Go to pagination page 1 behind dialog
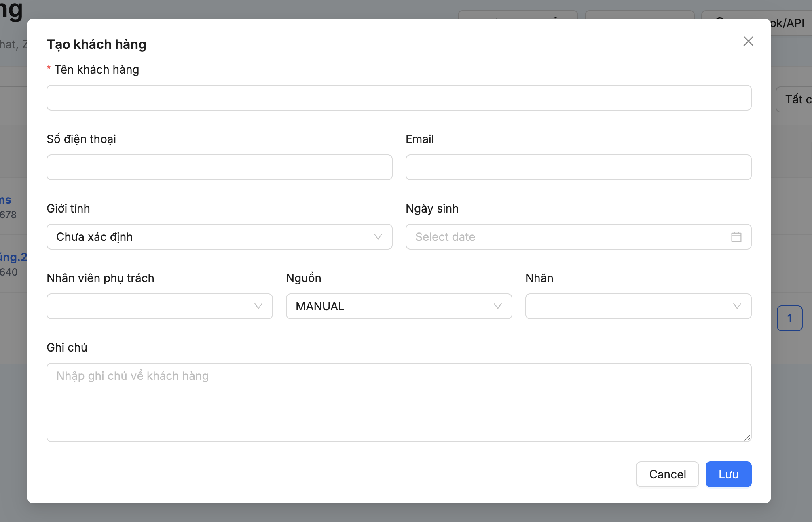Screen dimensions: 812x522 point(789,318)
